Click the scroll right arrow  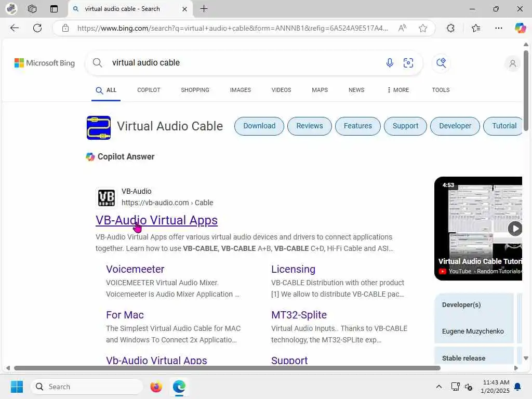516,368
